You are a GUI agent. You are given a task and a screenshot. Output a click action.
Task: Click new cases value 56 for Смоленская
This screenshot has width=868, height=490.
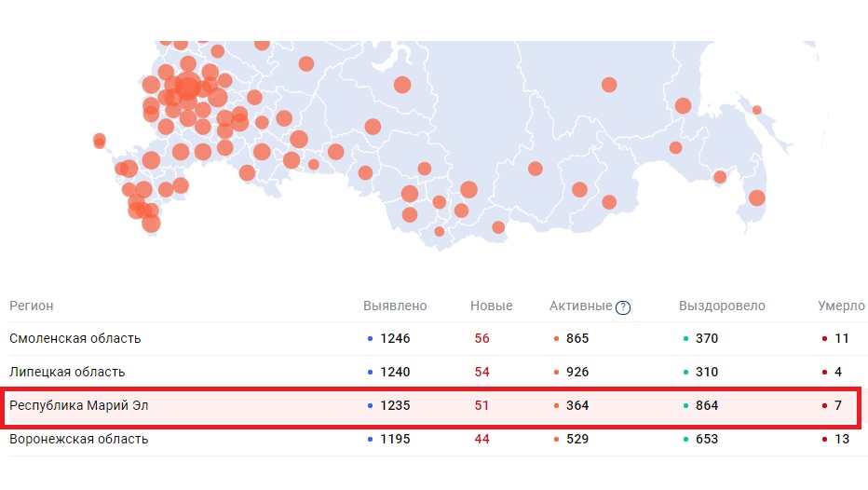tap(481, 338)
